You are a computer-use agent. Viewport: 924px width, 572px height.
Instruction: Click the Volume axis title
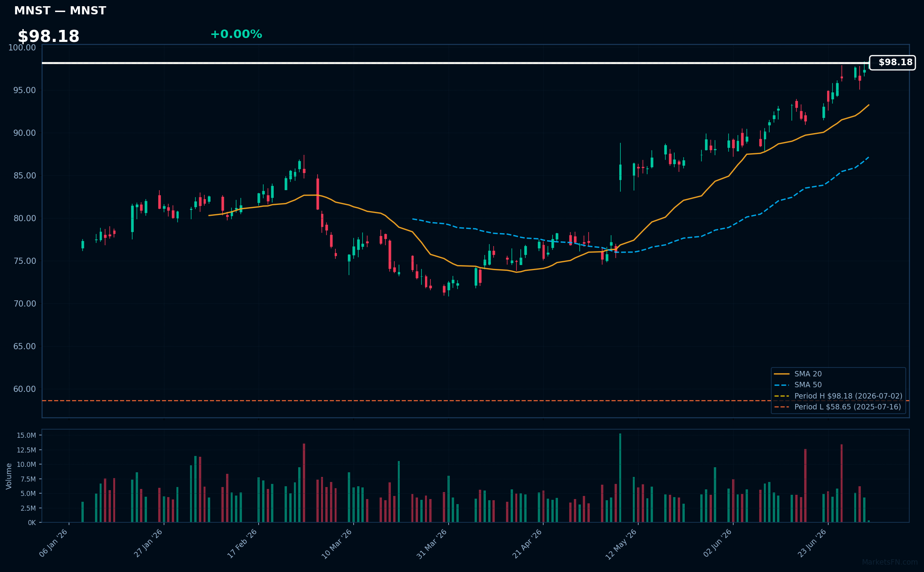coord(9,476)
